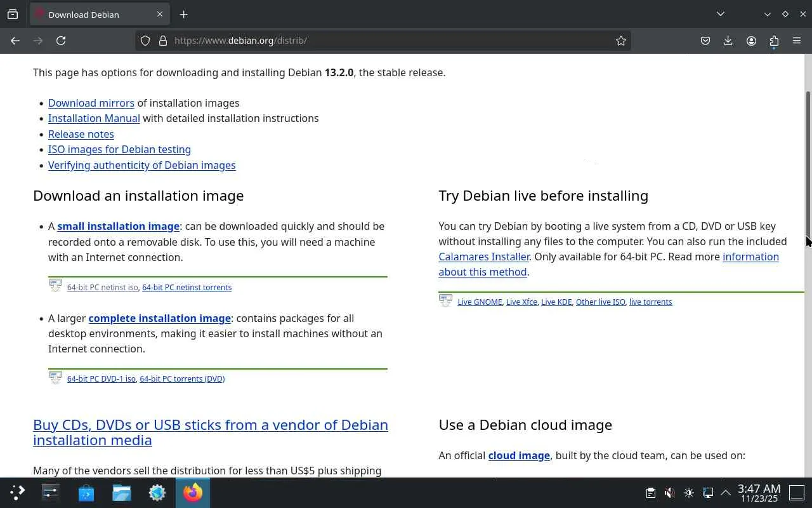This screenshot has height=508, width=812.
Task: Follow the complete installation image link
Action: pos(160,318)
